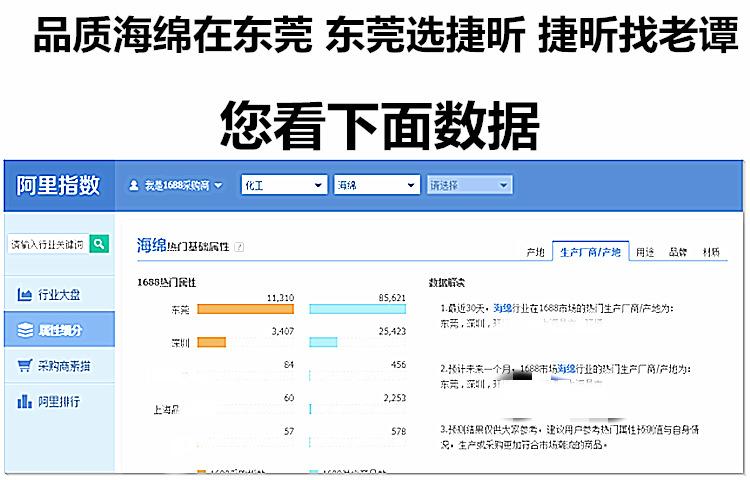Click the orange 东莞 bar in the chart
750x480 pixels.
[245, 310]
